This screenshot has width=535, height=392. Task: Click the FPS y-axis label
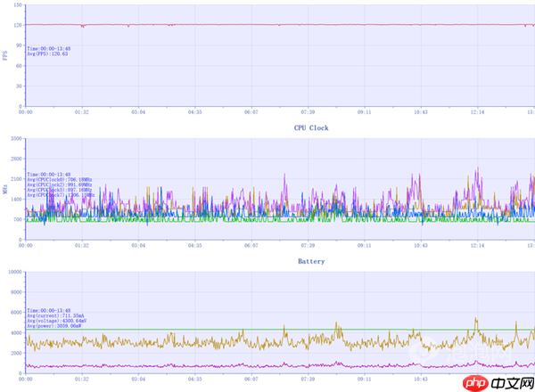[4, 55]
